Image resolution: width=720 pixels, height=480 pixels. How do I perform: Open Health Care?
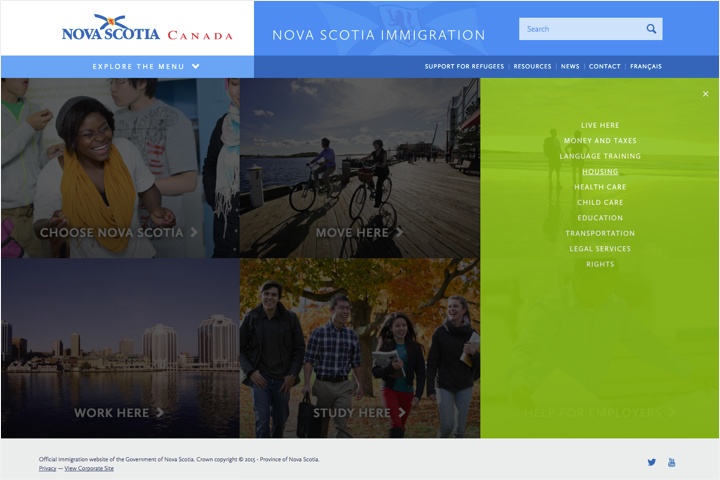[x=600, y=187]
